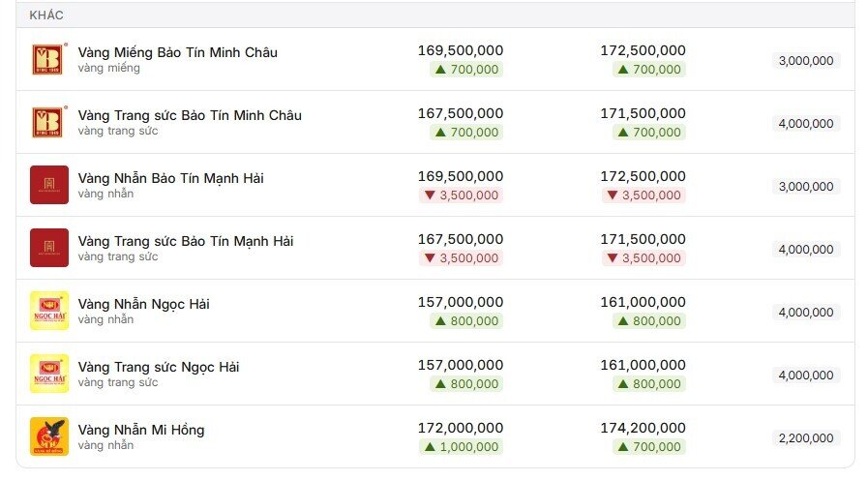Click the Mi Hồng eagle logo

(49, 436)
